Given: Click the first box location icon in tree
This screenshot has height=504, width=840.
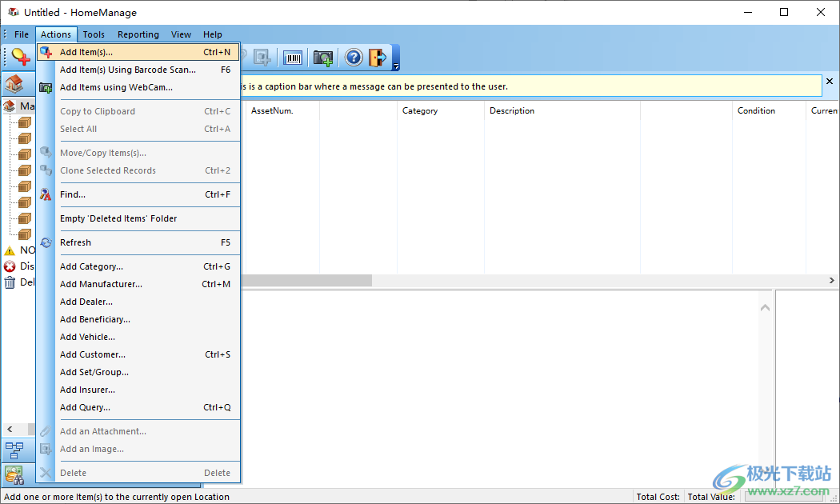Looking at the screenshot, I should (25, 122).
